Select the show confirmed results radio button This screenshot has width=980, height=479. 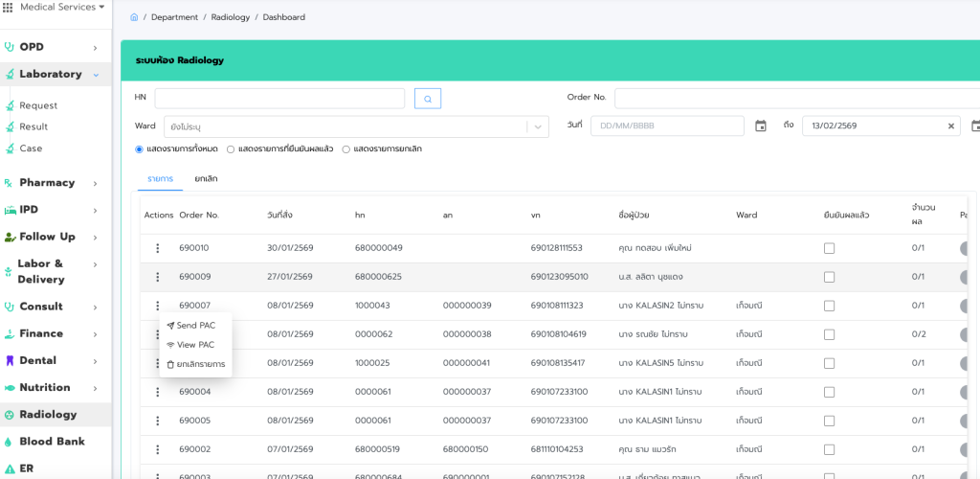(x=231, y=149)
